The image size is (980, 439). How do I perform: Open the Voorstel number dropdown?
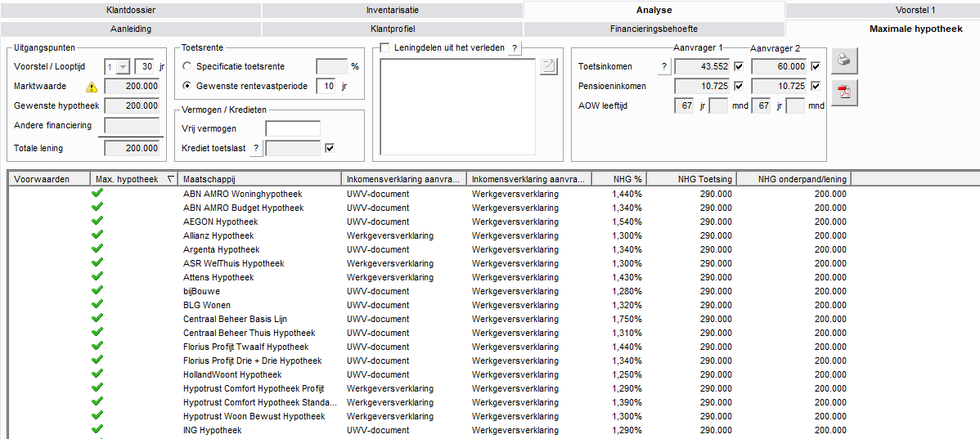[x=123, y=67]
